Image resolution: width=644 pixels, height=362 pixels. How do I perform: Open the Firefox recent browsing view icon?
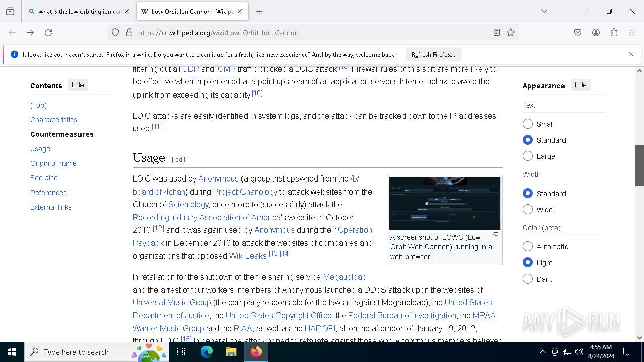(10, 11)
